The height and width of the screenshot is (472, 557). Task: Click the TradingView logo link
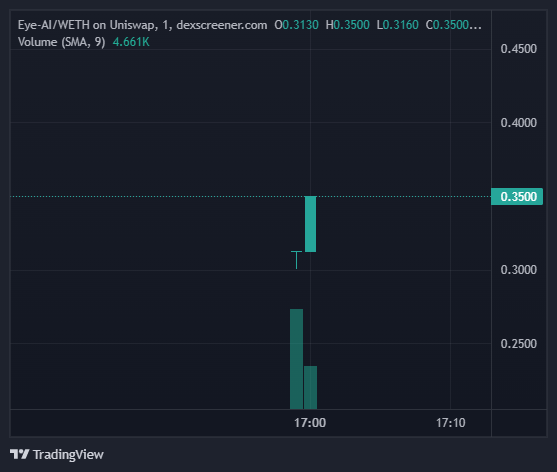coord(57,454)
